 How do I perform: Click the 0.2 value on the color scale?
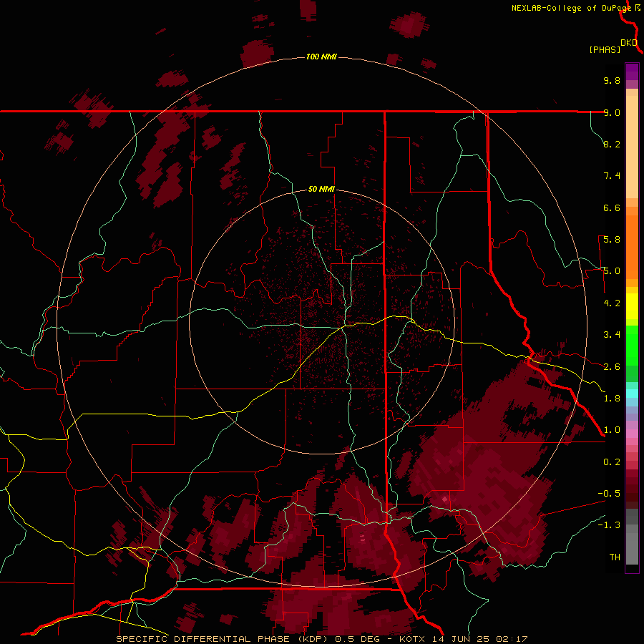612,462
